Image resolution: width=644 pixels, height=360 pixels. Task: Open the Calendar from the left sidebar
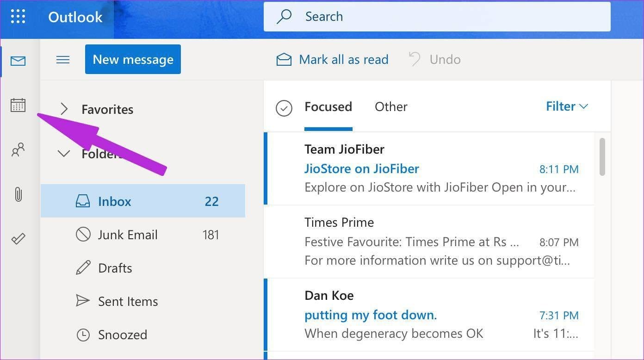coord(18,105)
